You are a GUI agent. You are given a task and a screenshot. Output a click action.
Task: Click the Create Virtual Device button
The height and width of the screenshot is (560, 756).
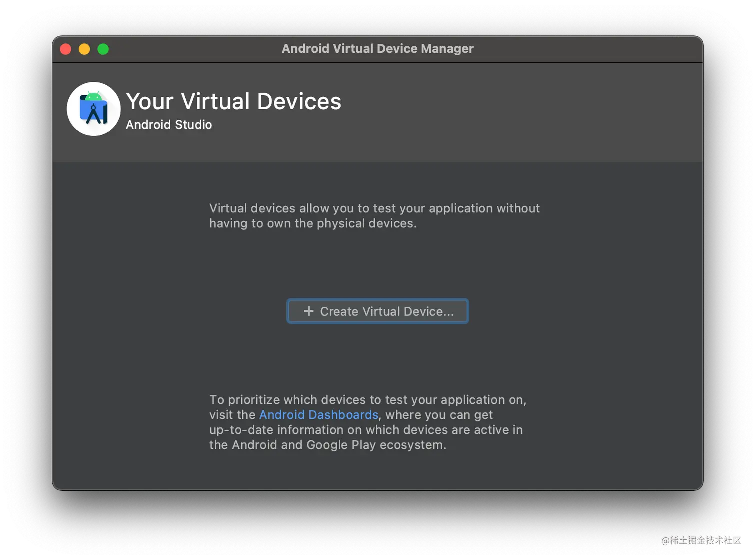377,311
